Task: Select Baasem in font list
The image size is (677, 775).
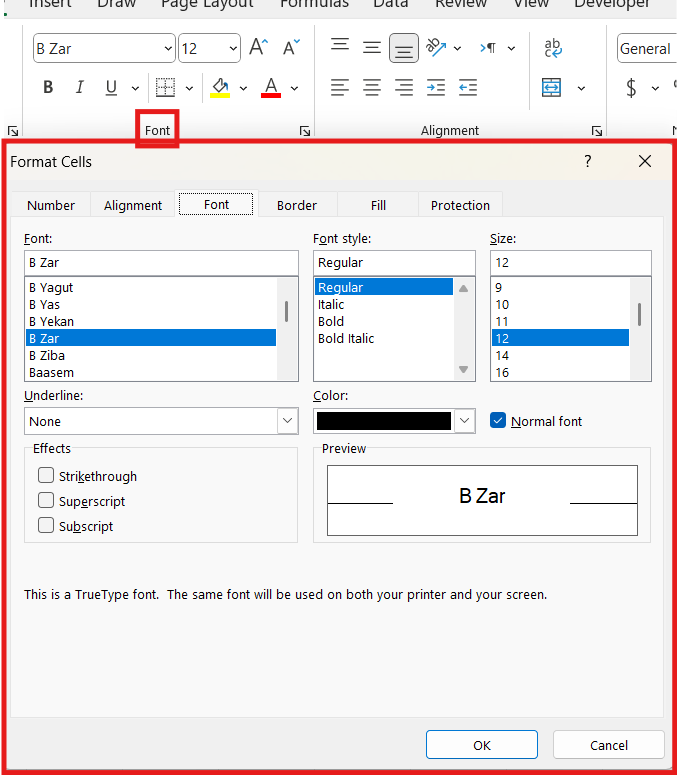Action: (x=151, y=372)
